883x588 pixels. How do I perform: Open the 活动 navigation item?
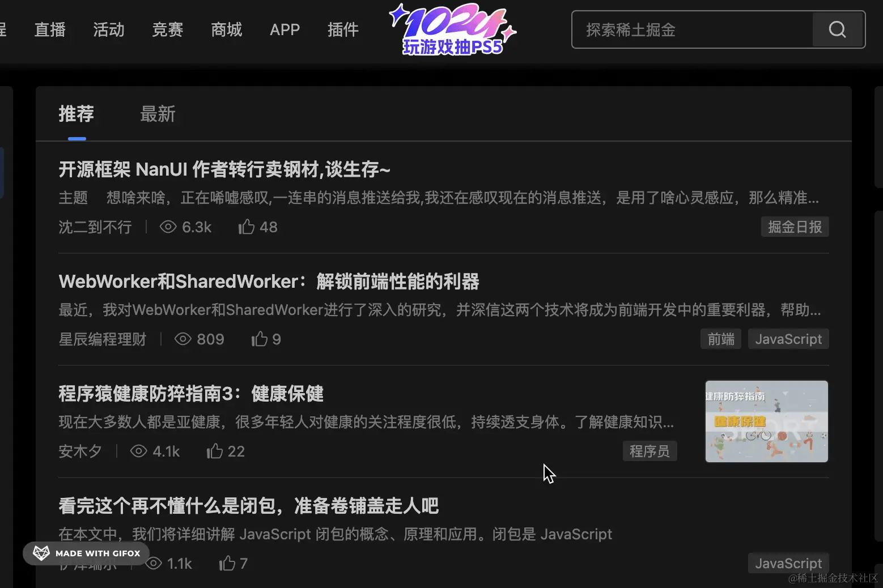click(109, 29)
